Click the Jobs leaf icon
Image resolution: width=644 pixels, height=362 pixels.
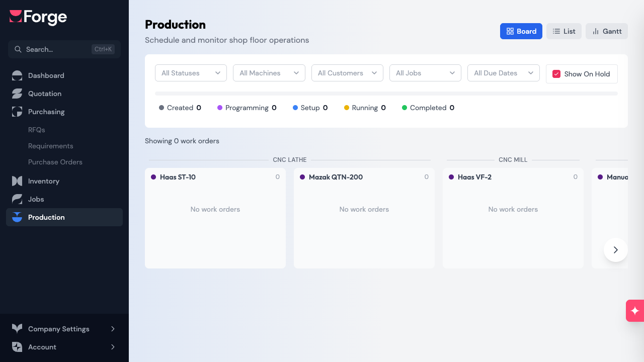pyautogui.click(x=17, y=199)
